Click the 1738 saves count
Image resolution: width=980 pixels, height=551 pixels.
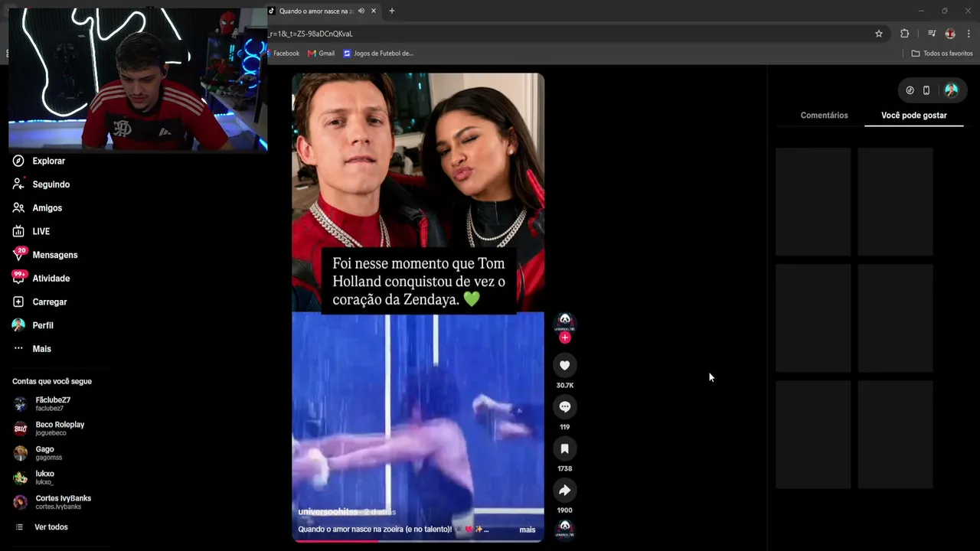pyautogui.click(x=565, y=468)
